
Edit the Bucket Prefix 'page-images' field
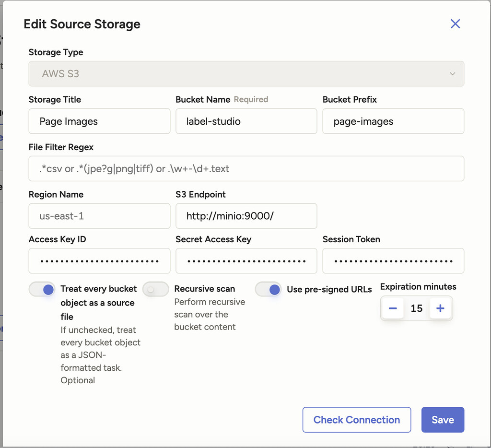pyautogui.click(x=393, y=121)
